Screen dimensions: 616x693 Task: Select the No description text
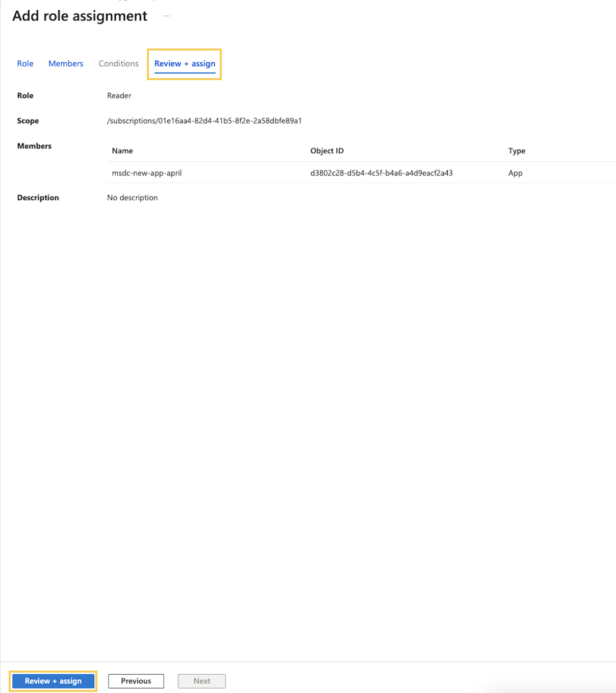[x=133, y=197]
